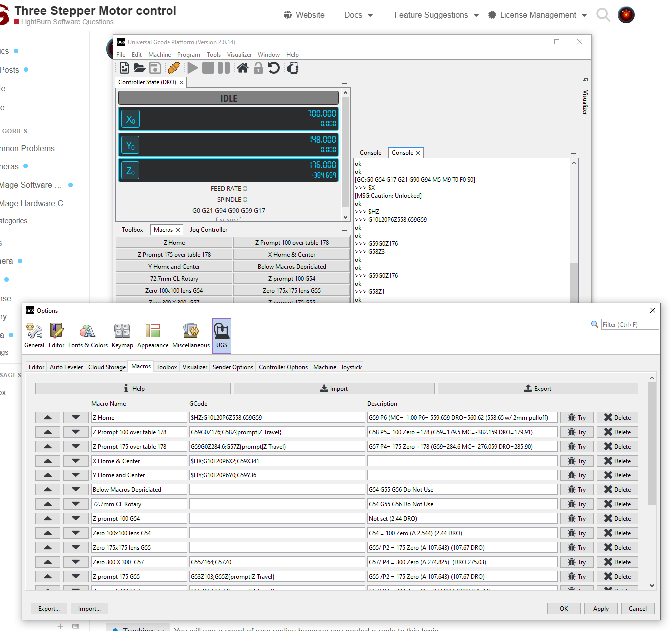Click the orange connect plug icon
This screenshot has width=672, height=631.
pyautogui.click(x=174, y=68)
